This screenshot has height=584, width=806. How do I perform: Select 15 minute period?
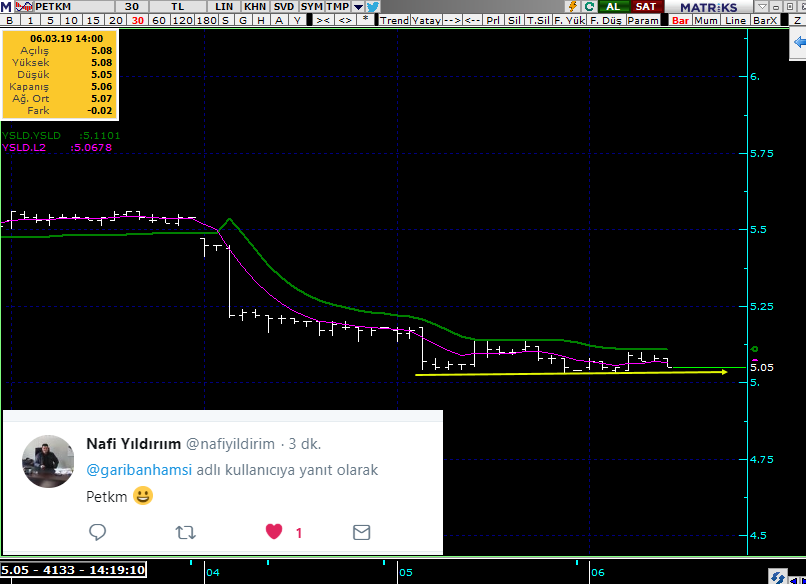click(x=94, y=21)
